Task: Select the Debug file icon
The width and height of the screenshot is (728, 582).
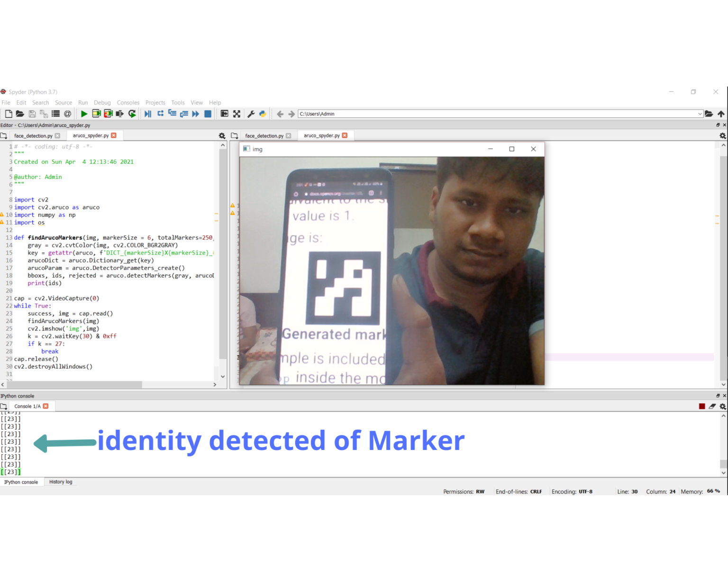Action: click(147, 114)
